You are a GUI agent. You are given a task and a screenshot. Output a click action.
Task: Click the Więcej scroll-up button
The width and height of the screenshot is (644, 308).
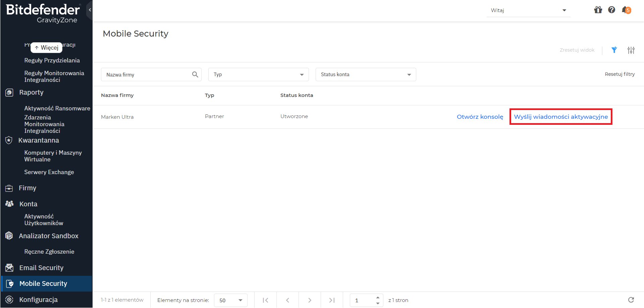click(x=47, y=48)
